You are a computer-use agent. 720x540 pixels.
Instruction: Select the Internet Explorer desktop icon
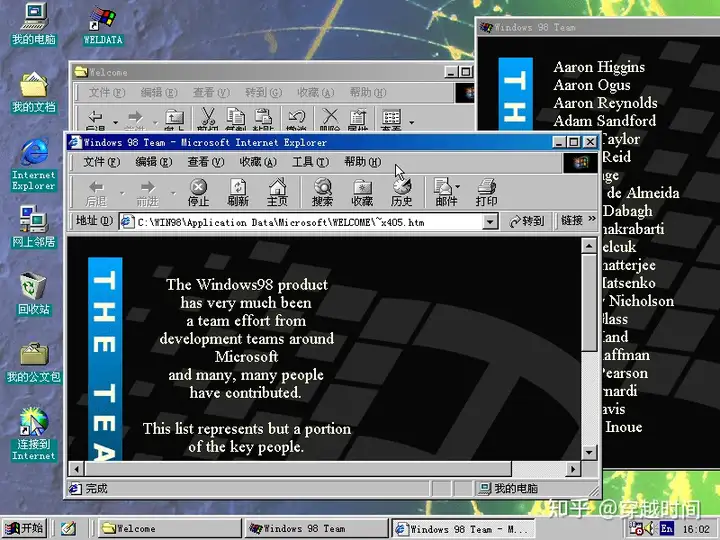[34, 164]
